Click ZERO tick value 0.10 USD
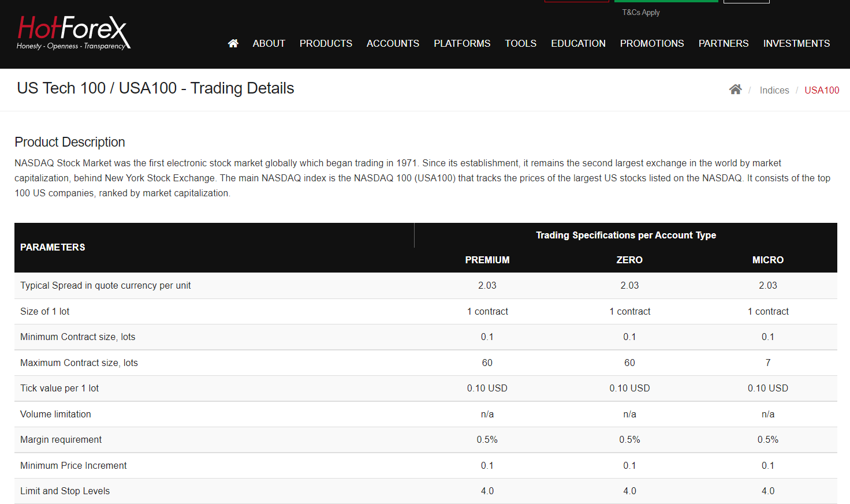 [629, 388]
